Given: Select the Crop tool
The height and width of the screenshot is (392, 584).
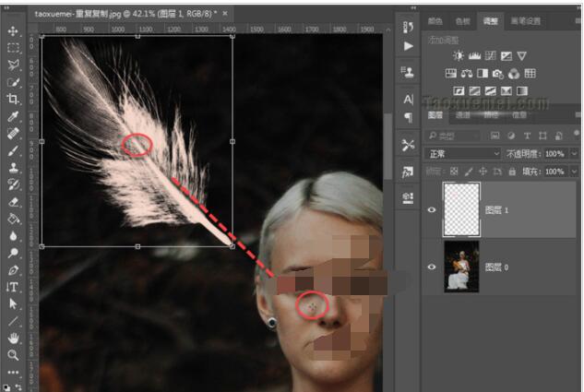Looking at the screenshot, I should coord(13,99).
